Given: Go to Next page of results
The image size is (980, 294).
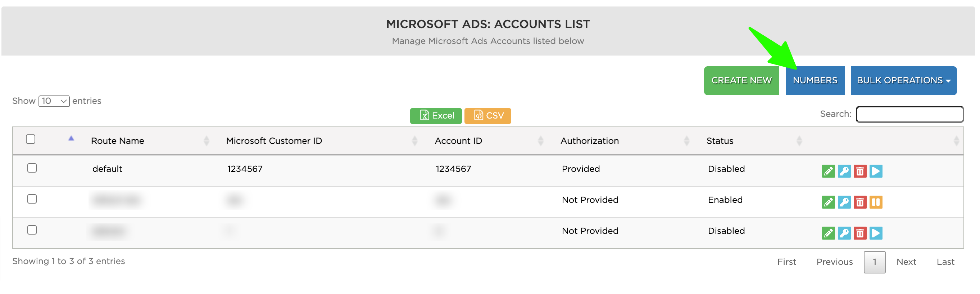Looking at the screenshot, I should tap(906, 262).
